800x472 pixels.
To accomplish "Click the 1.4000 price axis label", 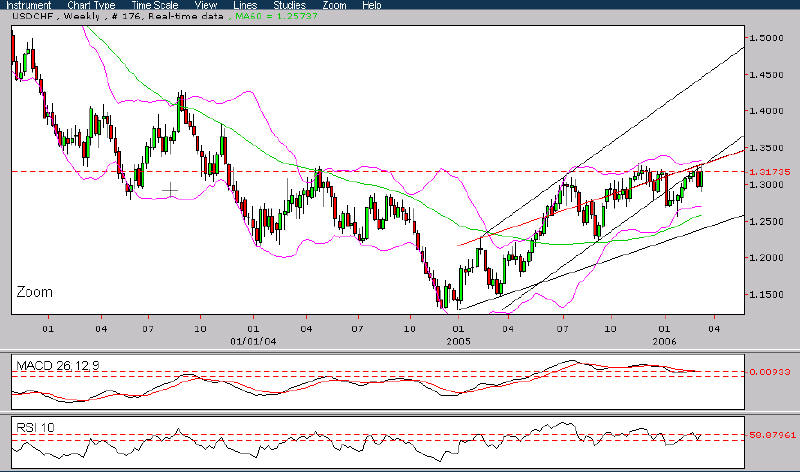I will point(766,111).
